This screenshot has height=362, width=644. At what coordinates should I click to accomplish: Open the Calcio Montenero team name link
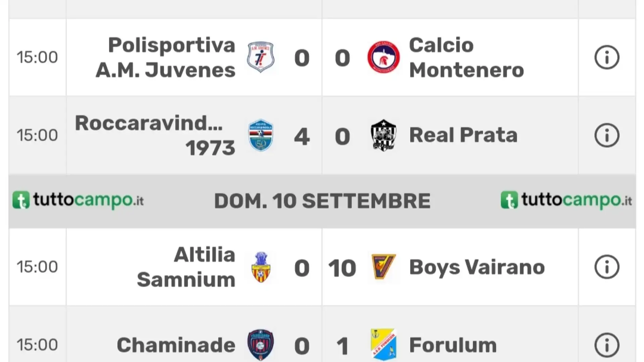466,57
